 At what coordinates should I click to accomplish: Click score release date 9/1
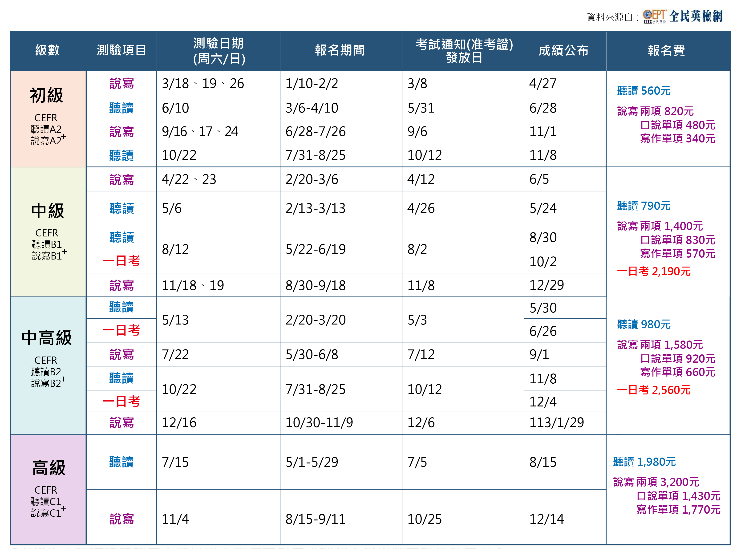coord(539,355)
